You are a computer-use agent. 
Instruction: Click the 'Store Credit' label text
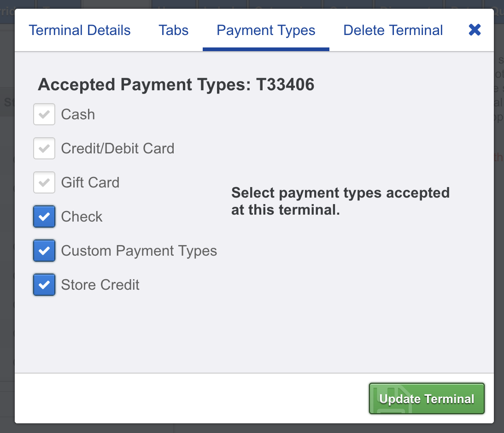click(x=100, y=285)
